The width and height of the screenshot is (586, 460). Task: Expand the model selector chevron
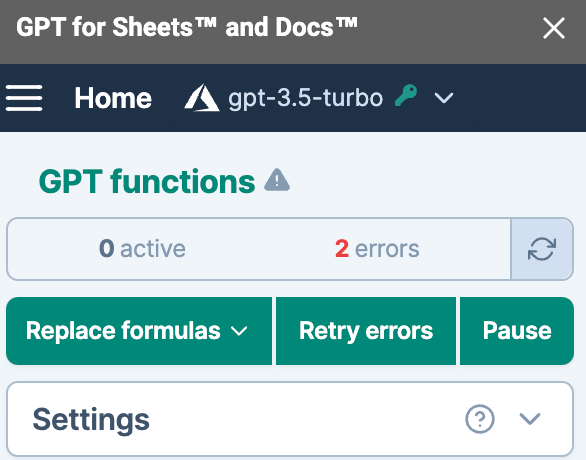[444, 98]
